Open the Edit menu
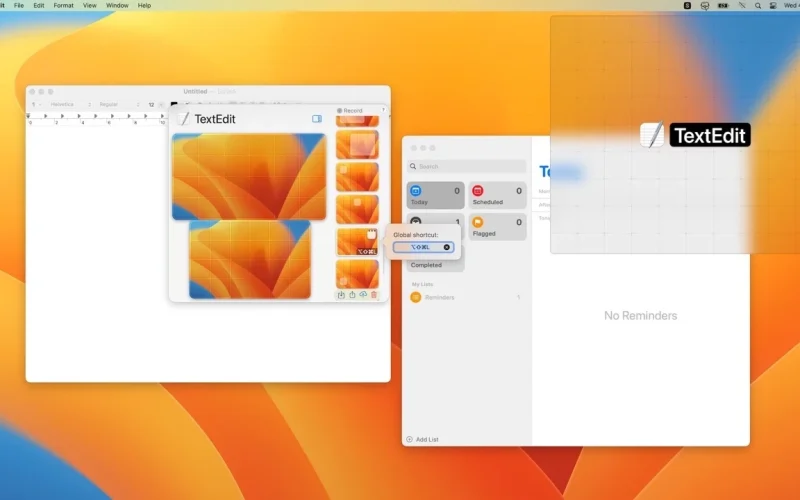 click(39, 5)
